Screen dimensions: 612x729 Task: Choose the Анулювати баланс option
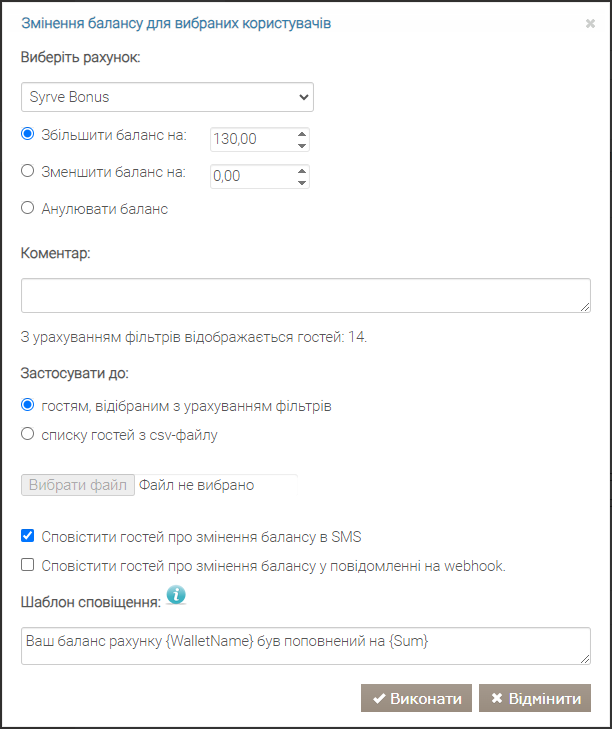27,207
